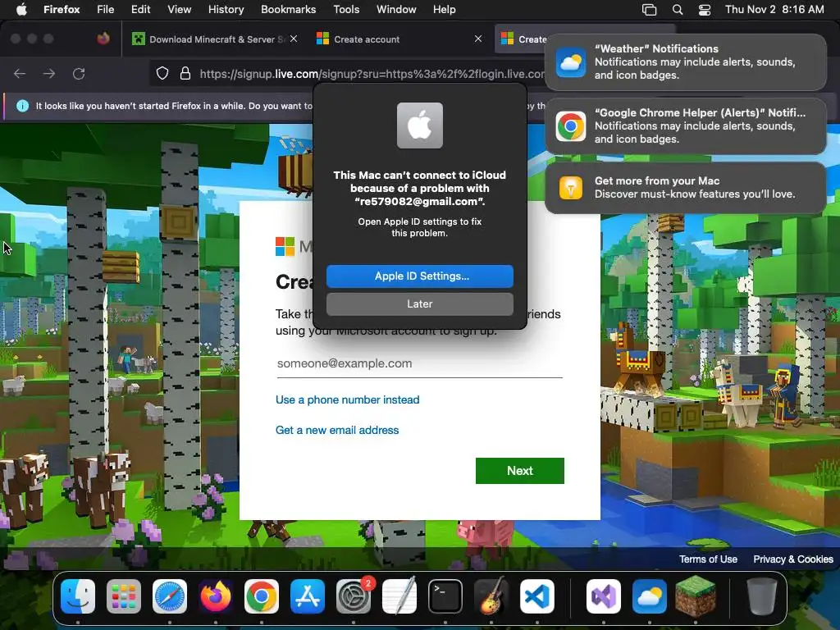Click Use a phone number instead
Image resolution: width=840 pixels, height=630 pixels.
pyautogui.click(x=348, y=399)
